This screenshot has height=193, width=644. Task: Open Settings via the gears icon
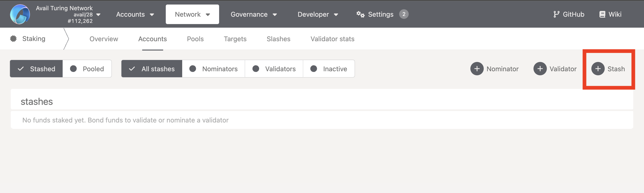[360, 14]
